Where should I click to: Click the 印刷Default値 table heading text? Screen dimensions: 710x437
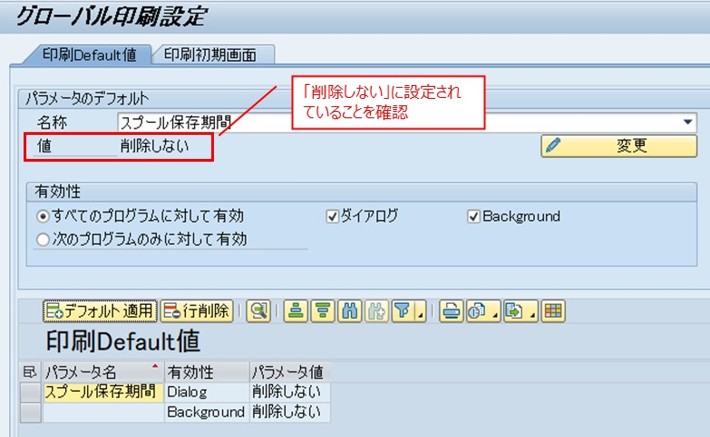tap(123, 341)
